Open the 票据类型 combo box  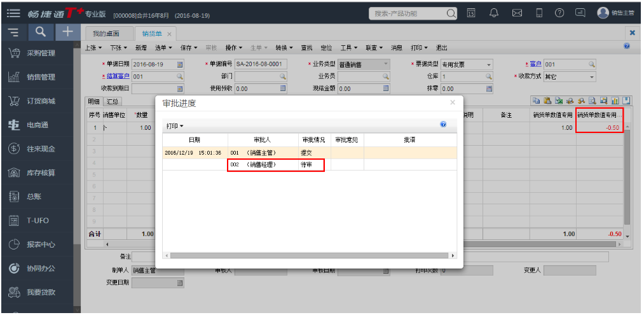point(489,64)
